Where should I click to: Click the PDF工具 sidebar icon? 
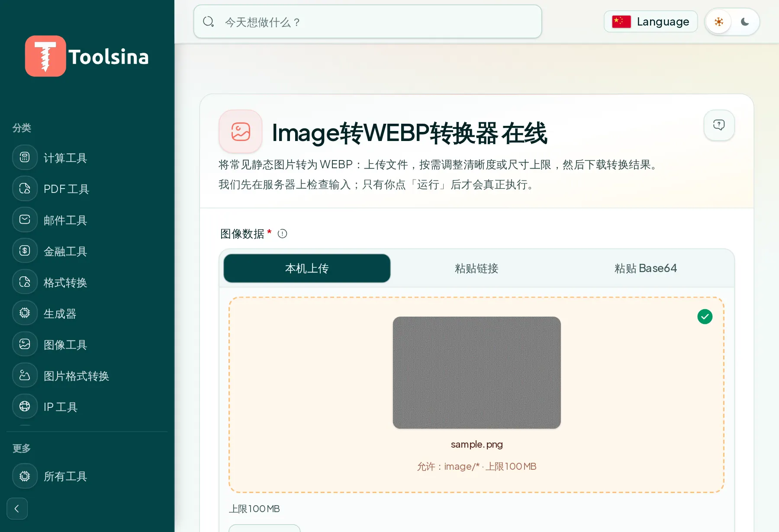25,189
